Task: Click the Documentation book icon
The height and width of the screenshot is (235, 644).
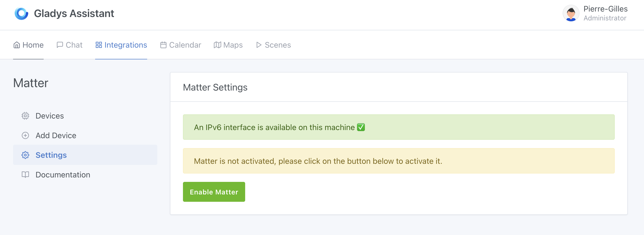Action: coord(25,175)
